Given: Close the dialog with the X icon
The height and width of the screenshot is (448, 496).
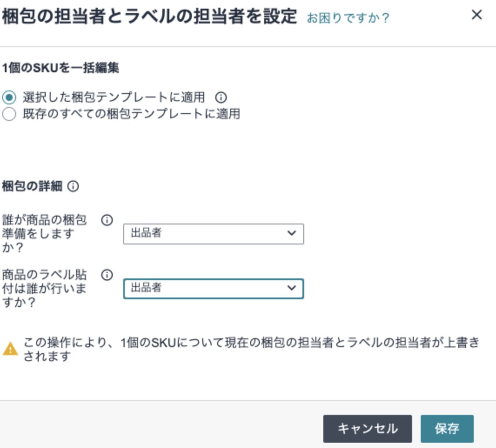Looking at the screenshot, I should tap(476, 15).
